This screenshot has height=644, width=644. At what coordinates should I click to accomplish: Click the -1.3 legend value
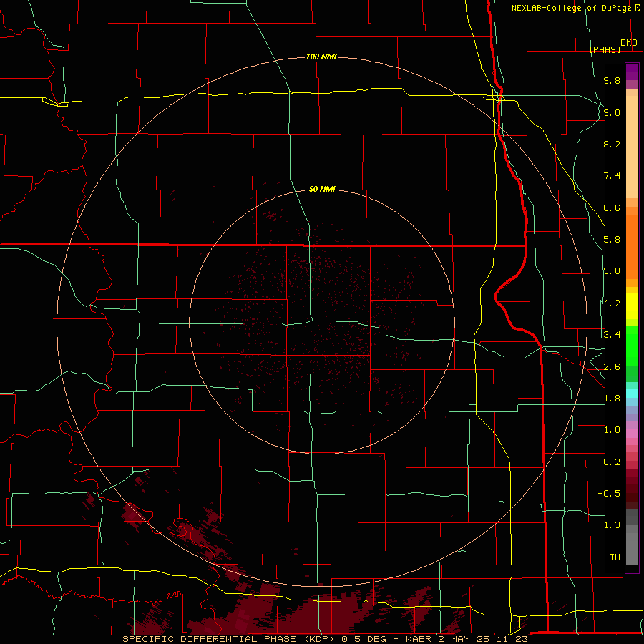pos(609,525)
